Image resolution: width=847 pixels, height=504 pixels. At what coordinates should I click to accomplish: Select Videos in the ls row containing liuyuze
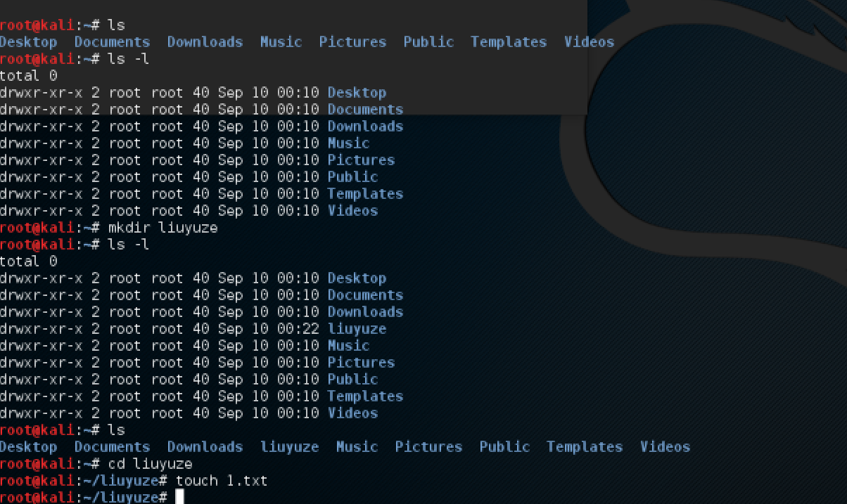(x=665, y=447)
